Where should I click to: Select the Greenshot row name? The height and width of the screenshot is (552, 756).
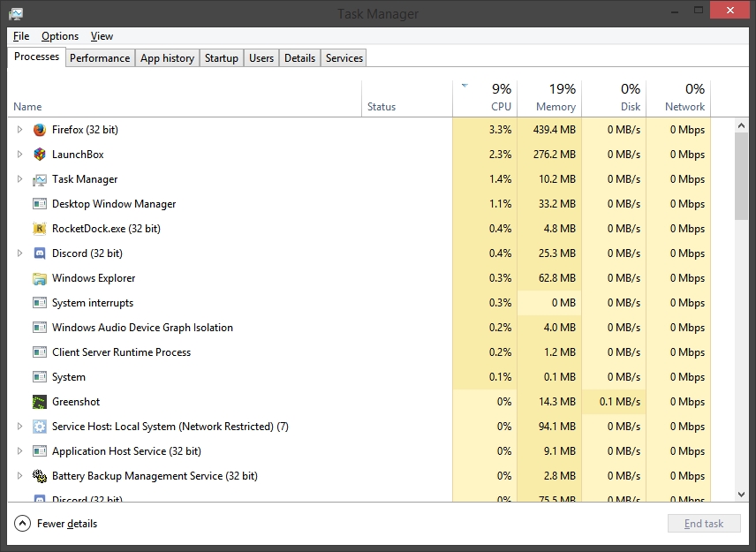tap(76, 402)
